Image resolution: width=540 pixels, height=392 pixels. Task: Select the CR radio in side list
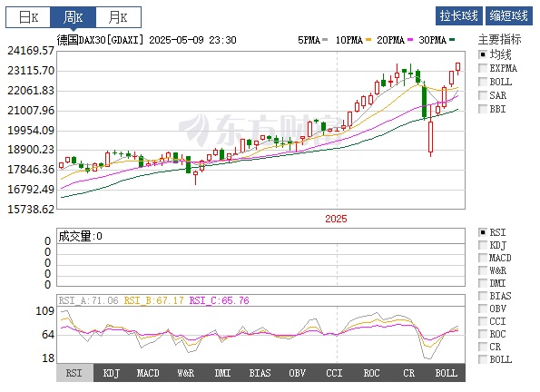(x=483, y=347)
